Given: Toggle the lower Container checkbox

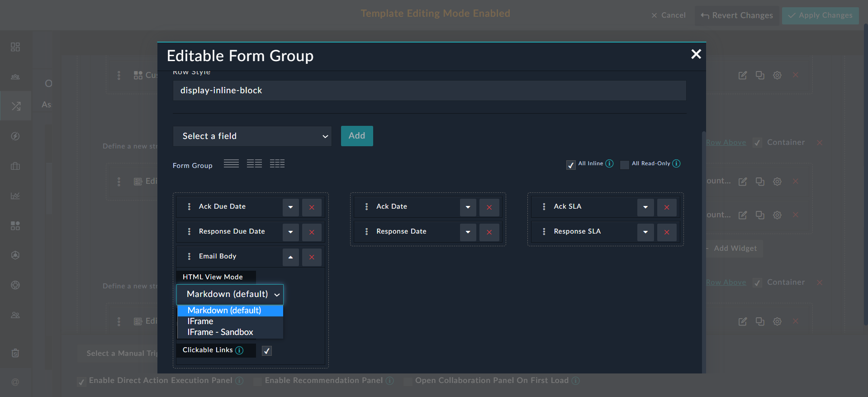Looking at the screenshot, I should click(757, 283).
